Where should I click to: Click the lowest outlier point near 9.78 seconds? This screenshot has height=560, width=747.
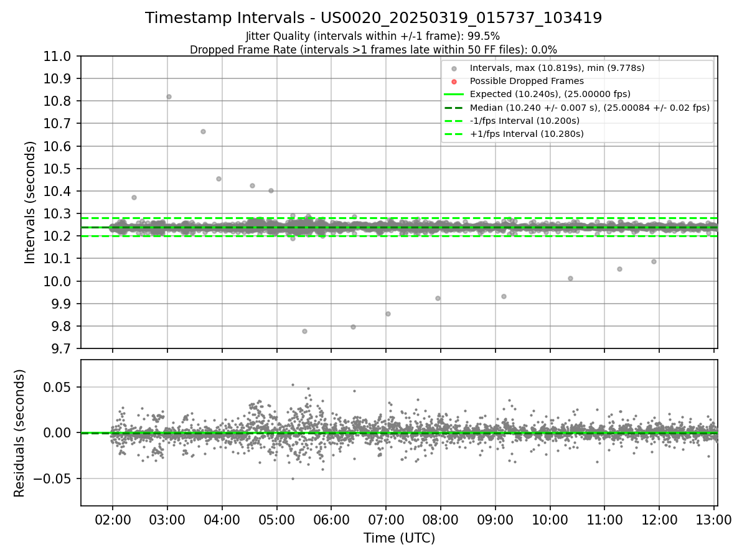coord(304,331)
